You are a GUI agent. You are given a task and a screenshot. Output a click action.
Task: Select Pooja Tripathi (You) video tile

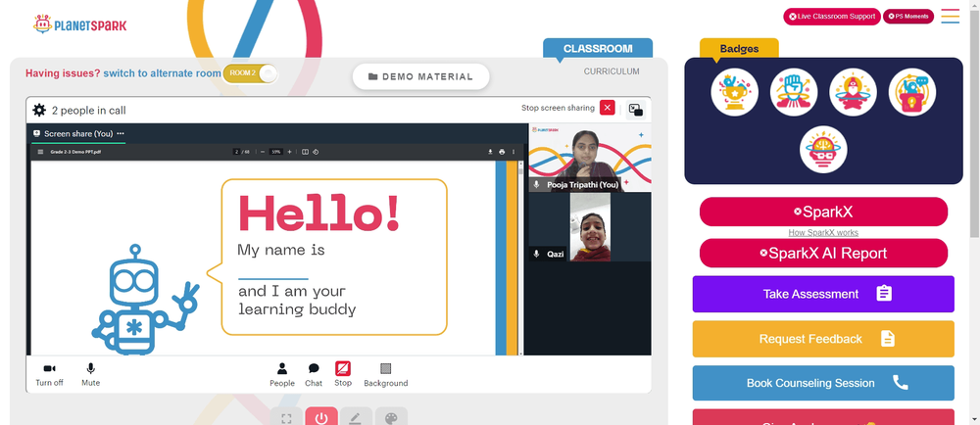click(x=590, y=158)
